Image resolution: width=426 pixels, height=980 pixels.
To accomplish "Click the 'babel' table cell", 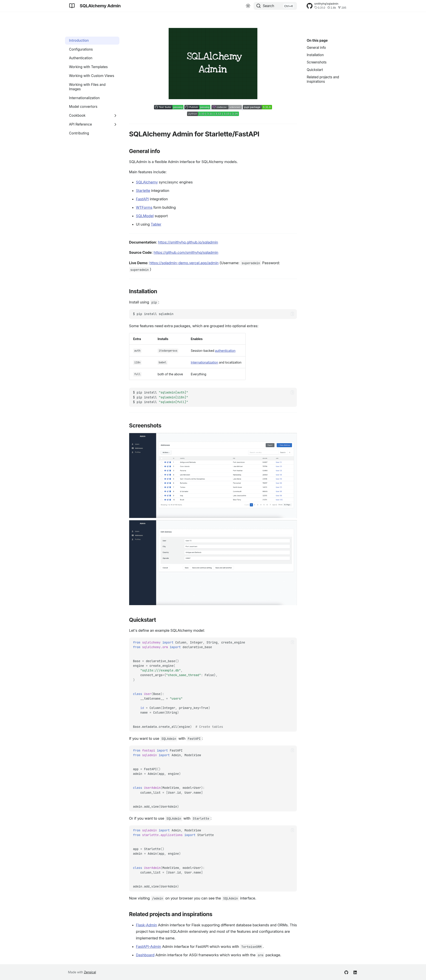I will click(x=163, y=362).
